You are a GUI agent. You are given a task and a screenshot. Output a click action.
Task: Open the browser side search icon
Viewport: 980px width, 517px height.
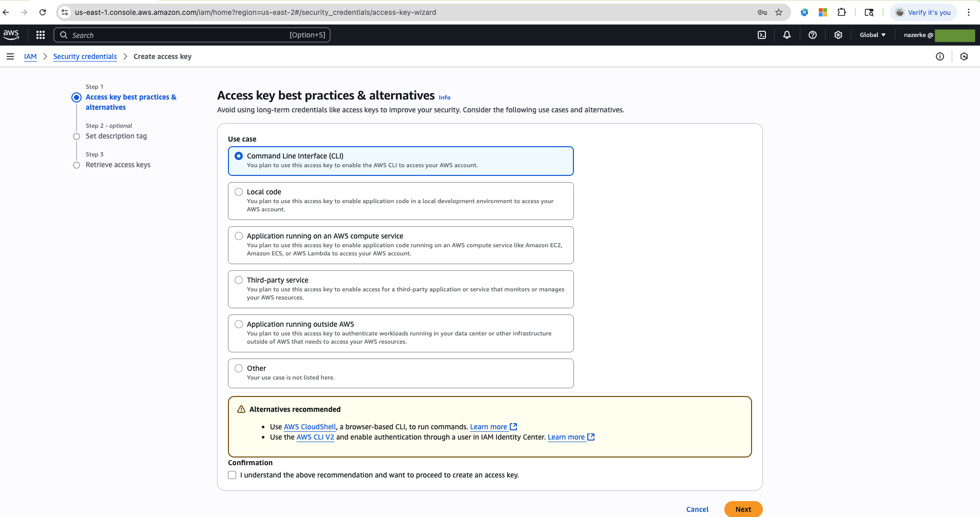(869, 12)
